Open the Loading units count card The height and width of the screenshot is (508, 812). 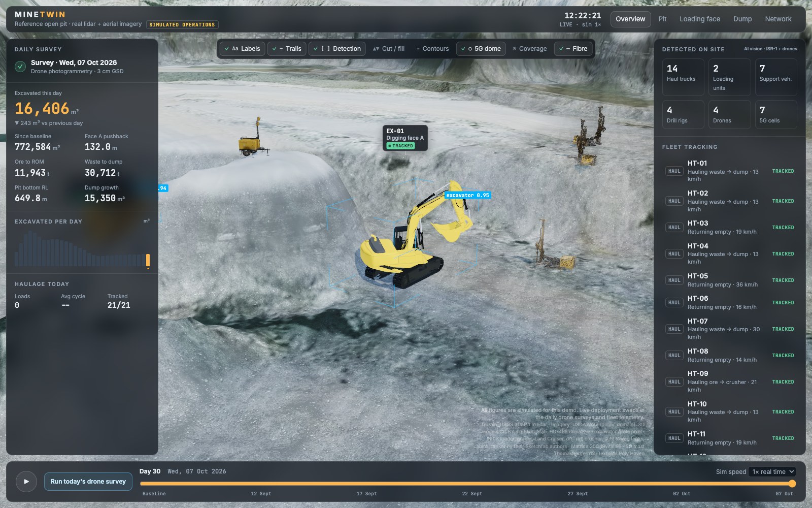[x=729, y=77]
